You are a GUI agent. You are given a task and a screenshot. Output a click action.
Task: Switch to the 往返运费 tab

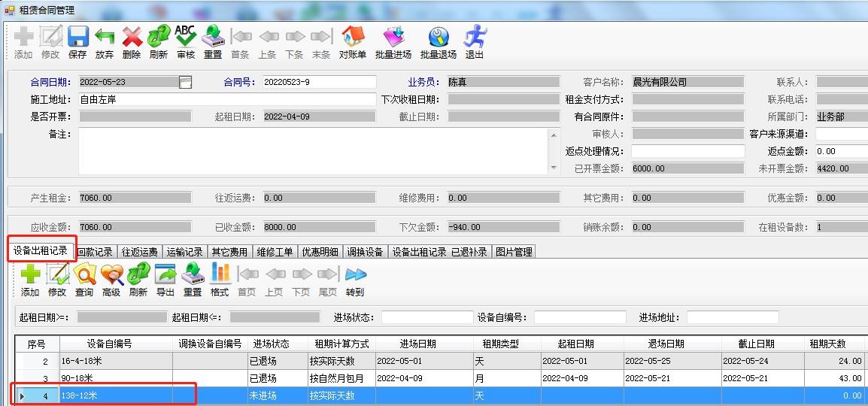pos(139,252)
